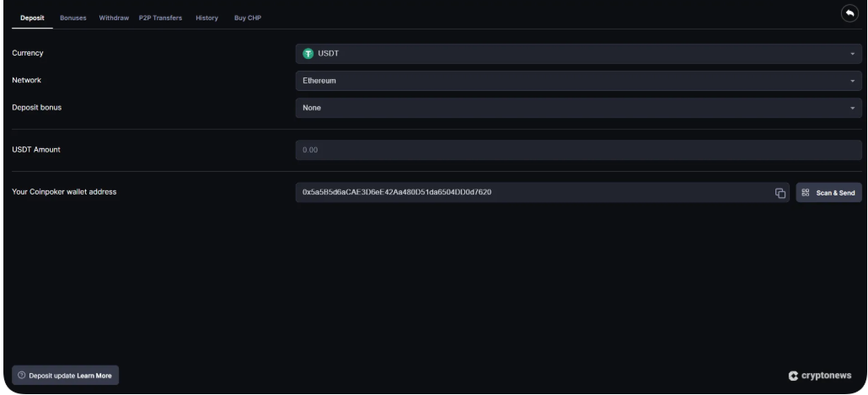Switch to the Bonuses tab
This screenshot has height=395, width=868.
[73, 19]
